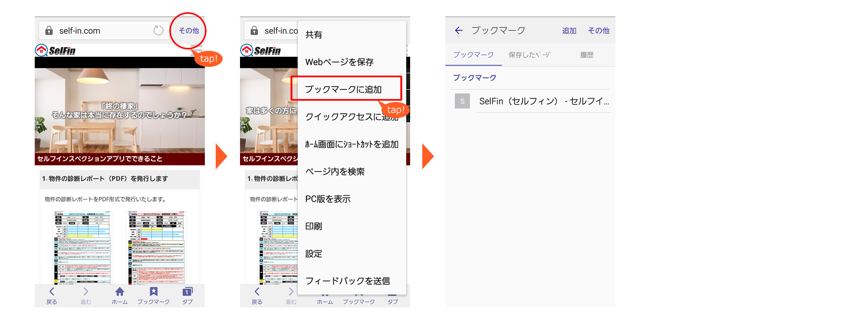868x330 pixels.
Task: Right PDF report thumbnail in first screen
Action: 157,247
